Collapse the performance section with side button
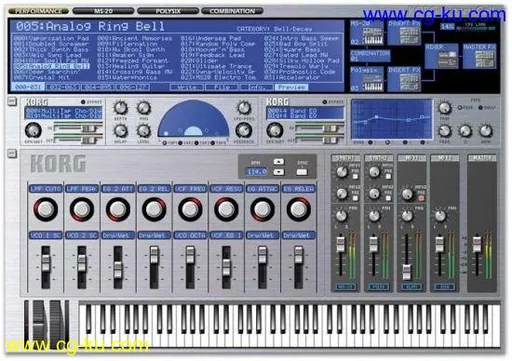This screenshot has height=361, width=512. [12, 154]
